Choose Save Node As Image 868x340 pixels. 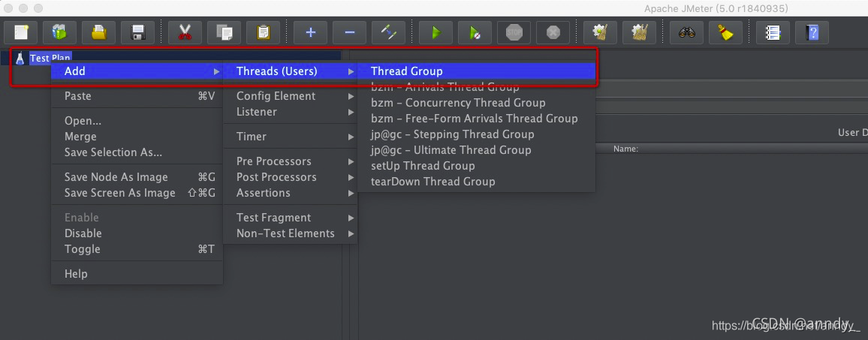(137, 177)
